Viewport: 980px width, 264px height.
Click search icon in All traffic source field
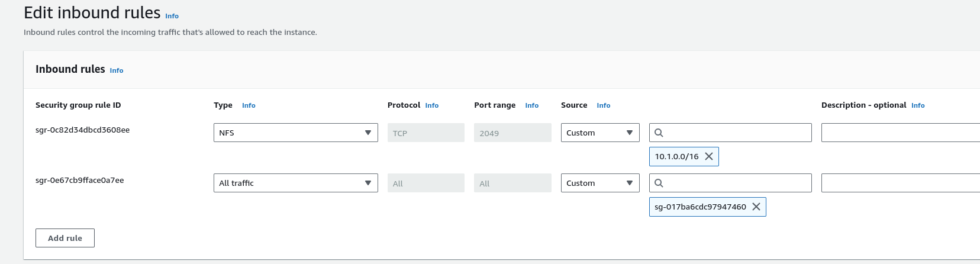(x=659, y=183)
